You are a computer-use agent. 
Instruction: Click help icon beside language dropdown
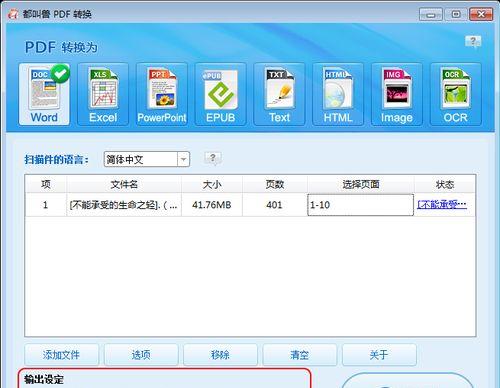click(x=213, y=158)
